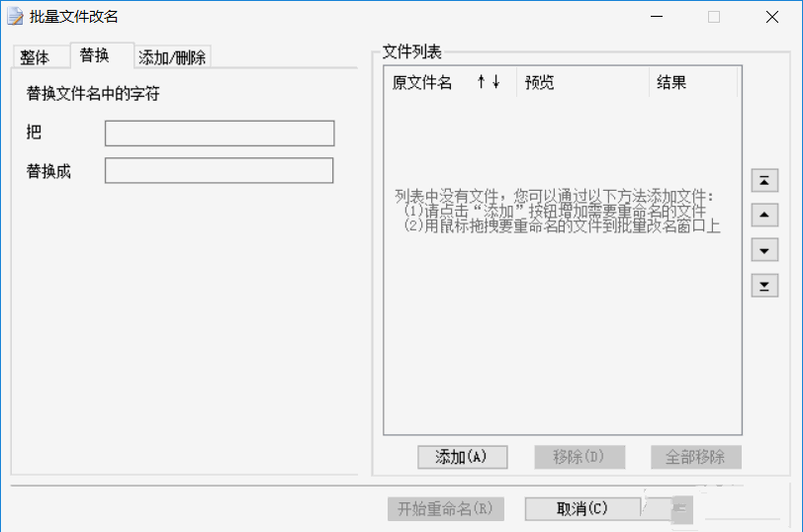Switch to the 整体 tab
Screen dimensions: 803x532
click(36, 57)
